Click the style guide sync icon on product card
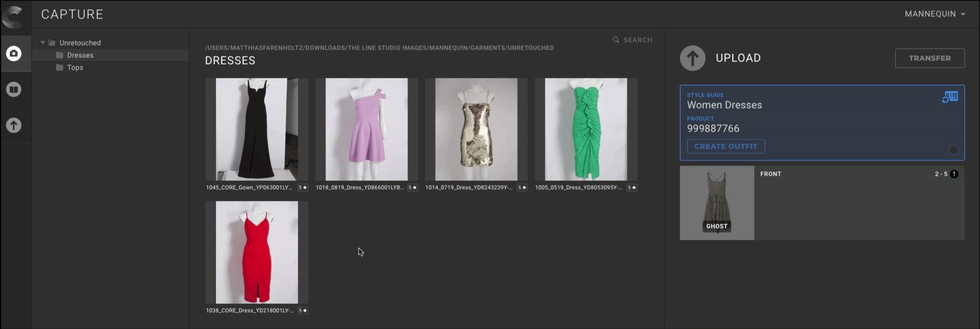Screen dimensions: 980x329 click(950, 96)
